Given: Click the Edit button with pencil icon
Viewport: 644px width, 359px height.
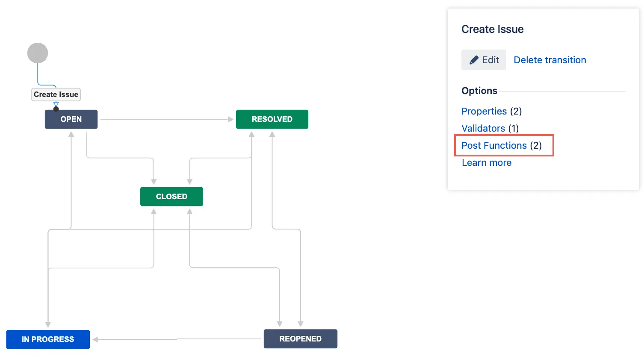Looking at the screenshot, I should click(484, 60).
